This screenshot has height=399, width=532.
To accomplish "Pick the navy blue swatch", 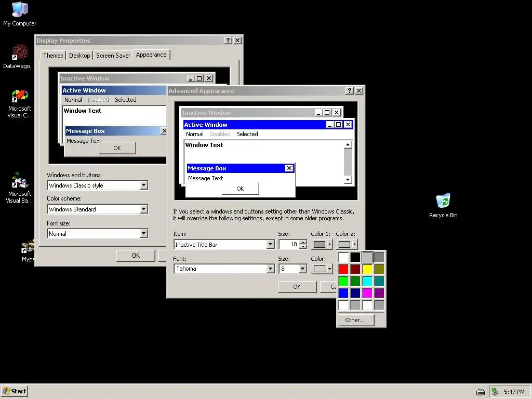I will click(355, 293).
